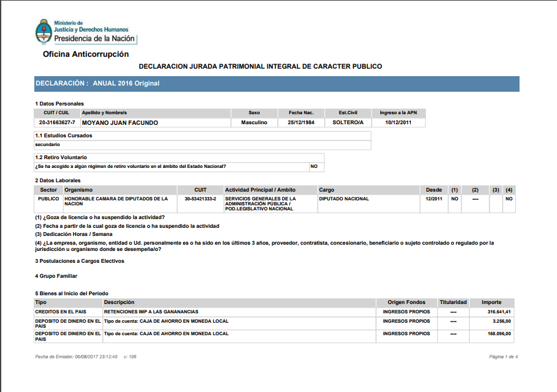Select the amount 168.096,00
This screenshot has height=392, width=557.
500,333
